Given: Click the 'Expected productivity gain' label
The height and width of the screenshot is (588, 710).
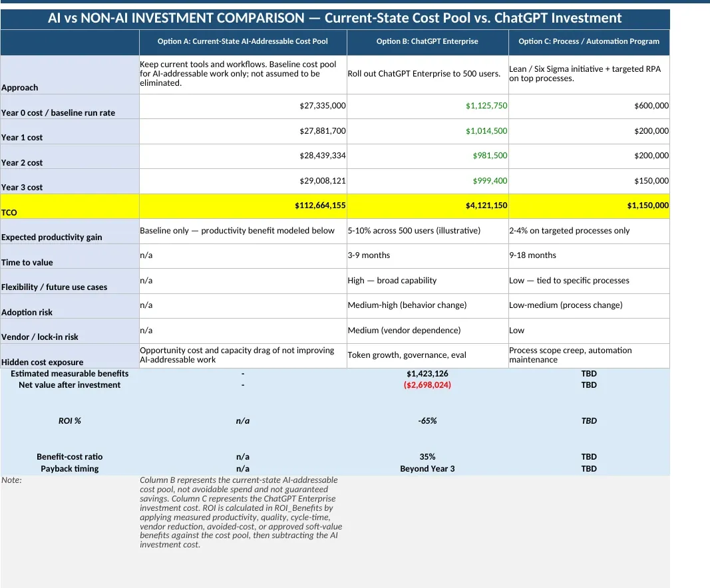Looking at the screenshot, I should pyautogui.click(x=70, y=231).
